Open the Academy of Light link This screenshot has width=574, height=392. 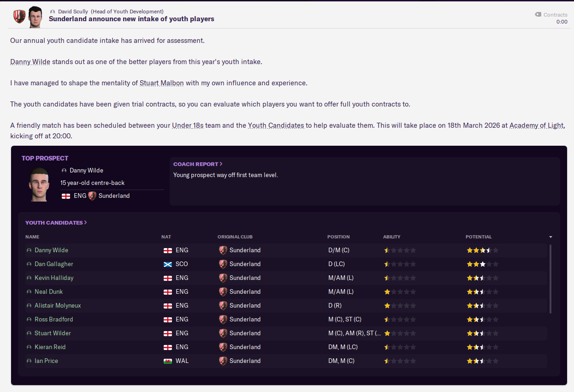click(x=537, y=125)
